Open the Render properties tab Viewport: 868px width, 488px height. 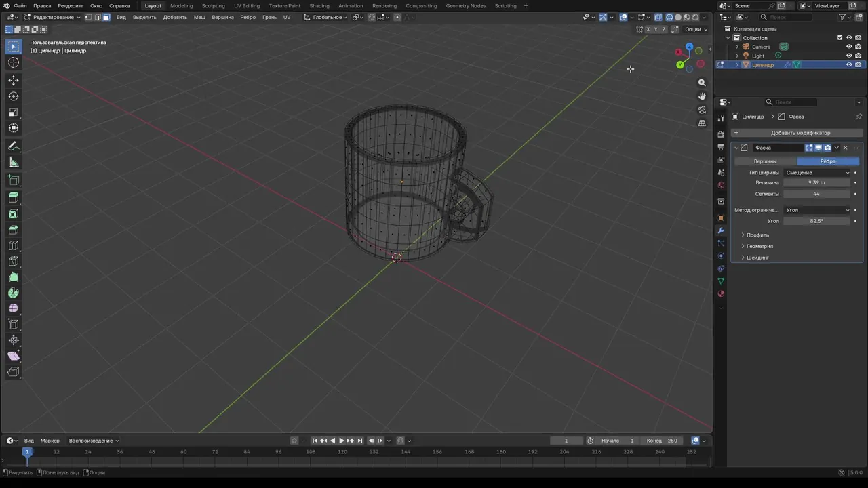coord(721,135)
